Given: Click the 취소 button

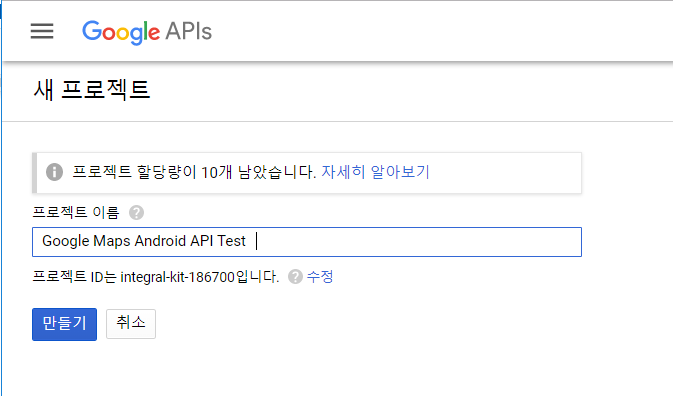Looking at the screenshot, I should [131, 324].
